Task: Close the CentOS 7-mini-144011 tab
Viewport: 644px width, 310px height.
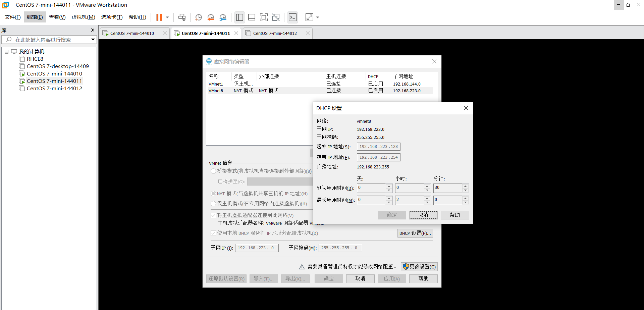Action: (236, 33)
